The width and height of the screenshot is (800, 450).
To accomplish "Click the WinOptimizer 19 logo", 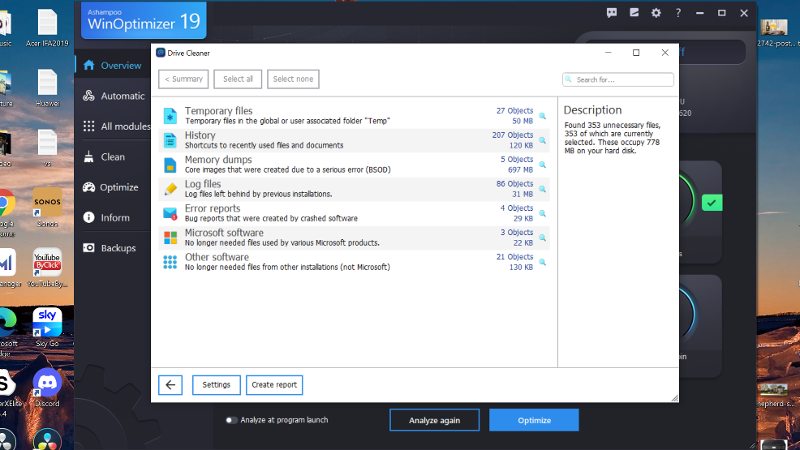I will [x=144, y=20].
